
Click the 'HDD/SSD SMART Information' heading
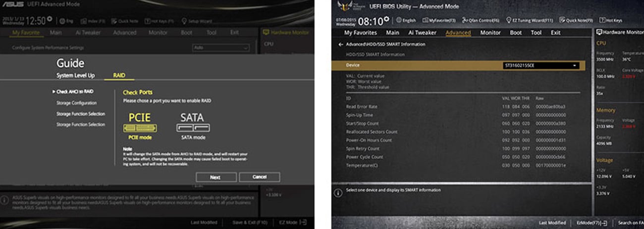376,54
